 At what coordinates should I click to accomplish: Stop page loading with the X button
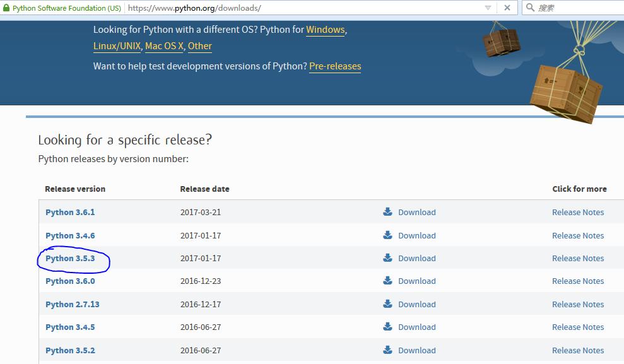pyautogui.click(x=507, y=8)
